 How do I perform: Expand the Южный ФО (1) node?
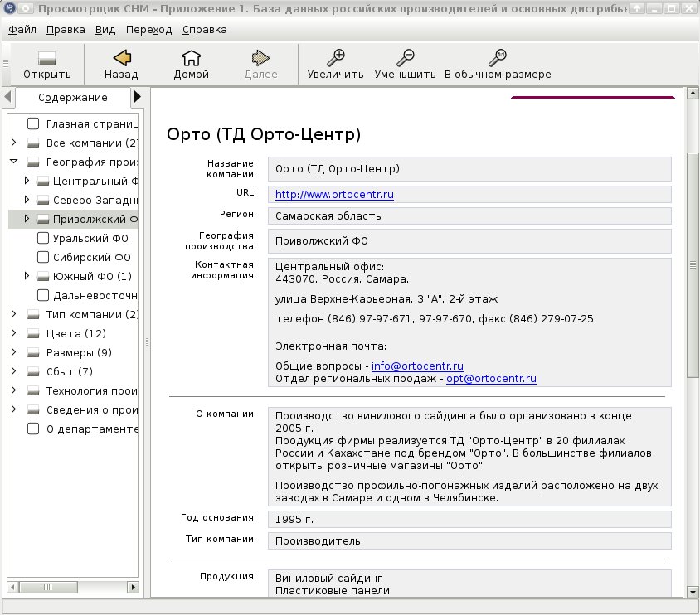[x=27, y=276]
